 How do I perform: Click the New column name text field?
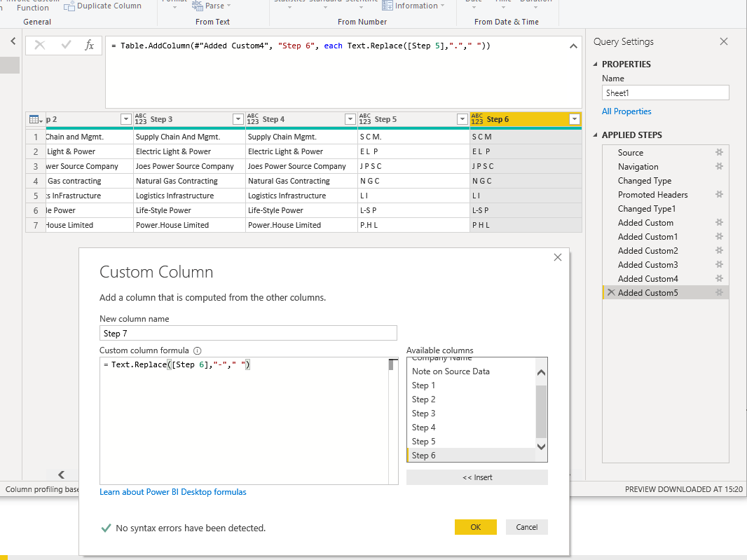248,334
